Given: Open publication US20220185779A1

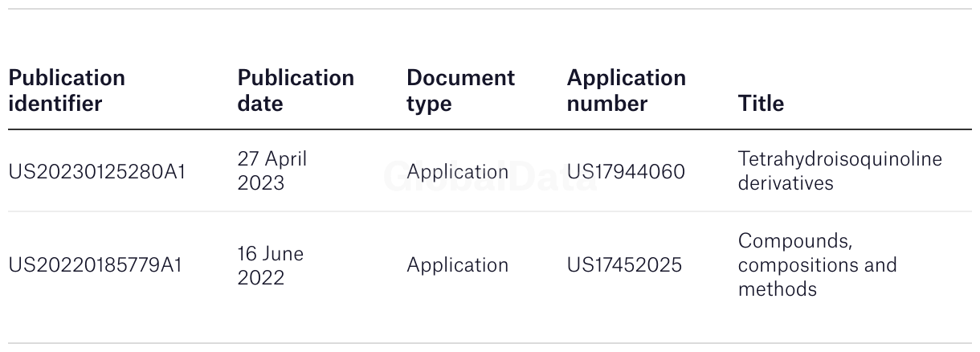Looking at the screenshot, I should [96, 265].
